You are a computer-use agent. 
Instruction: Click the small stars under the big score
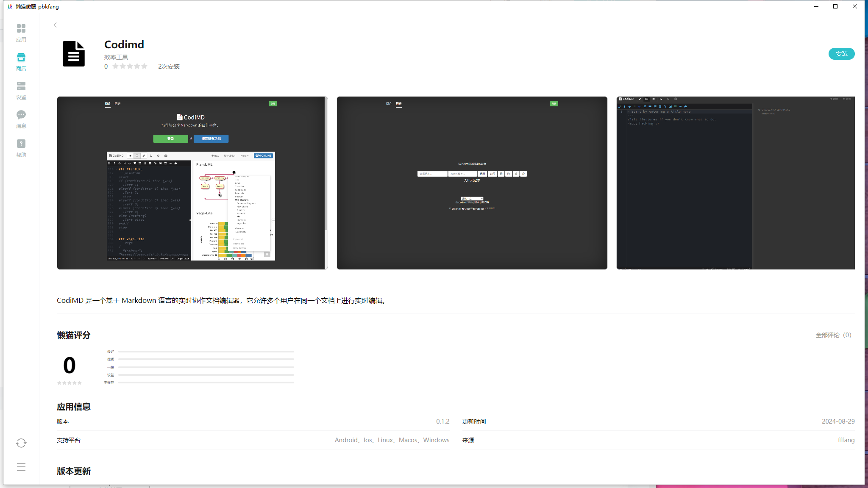tap(70, 383)
